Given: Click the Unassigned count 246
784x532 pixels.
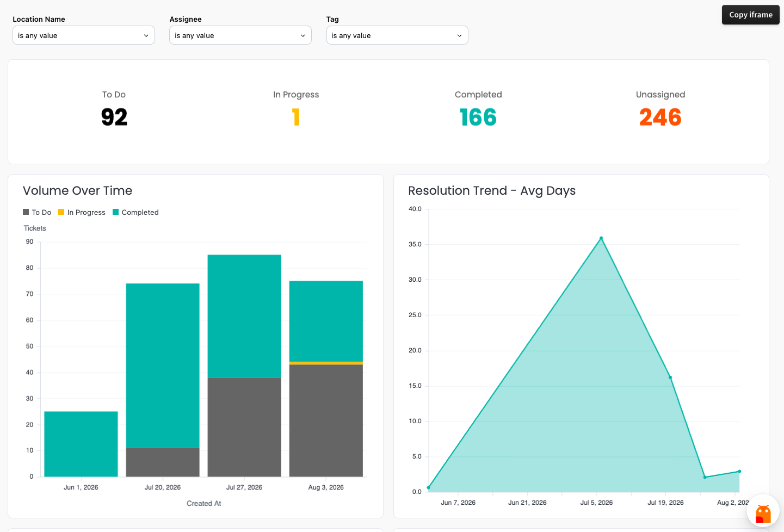Looking at the screenshot, I should 660,117.
